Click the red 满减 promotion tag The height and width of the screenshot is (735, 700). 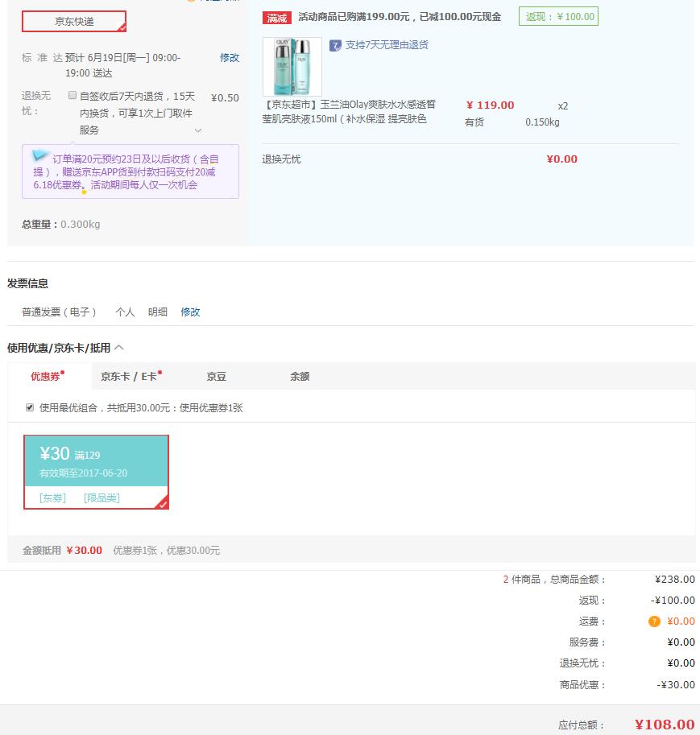pos(277,18)
